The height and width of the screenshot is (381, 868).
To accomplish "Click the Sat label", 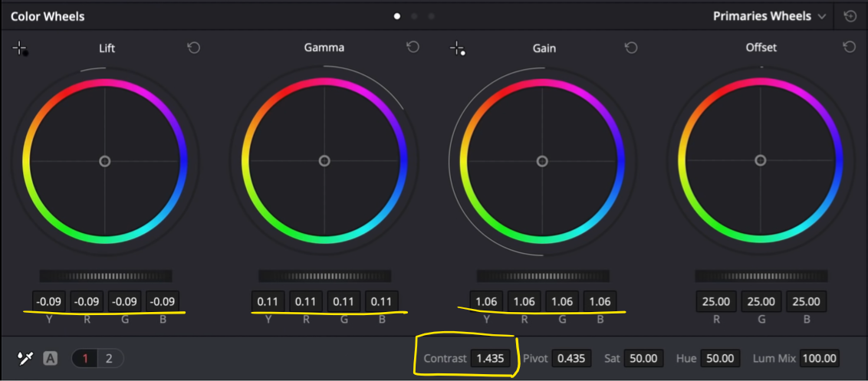I will [612, 358].
